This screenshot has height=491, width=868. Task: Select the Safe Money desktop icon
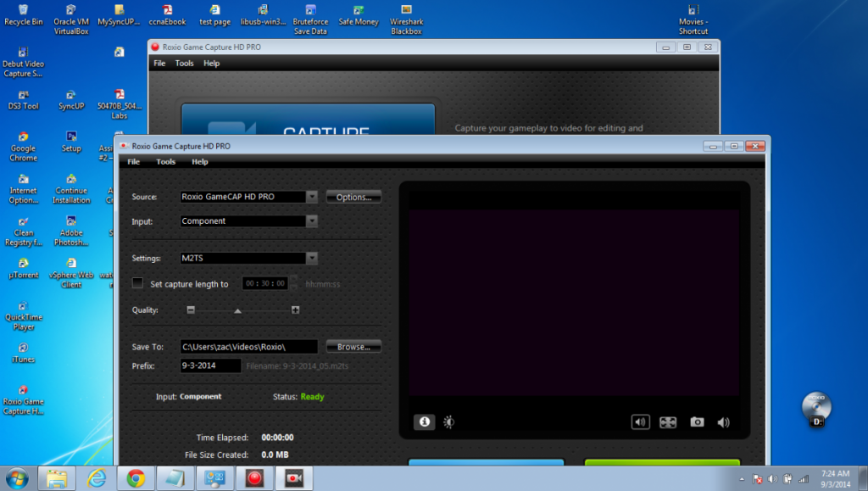(359, 15)
